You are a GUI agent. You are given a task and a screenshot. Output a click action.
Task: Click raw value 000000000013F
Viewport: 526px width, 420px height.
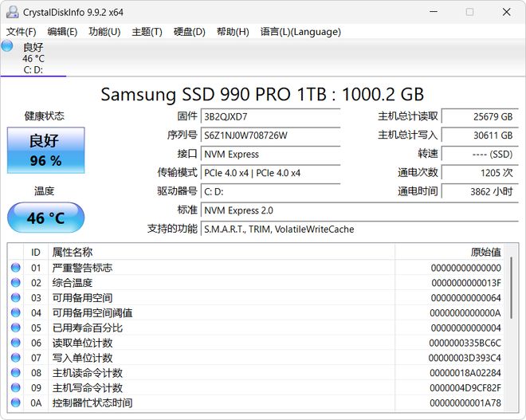(466, 283)
